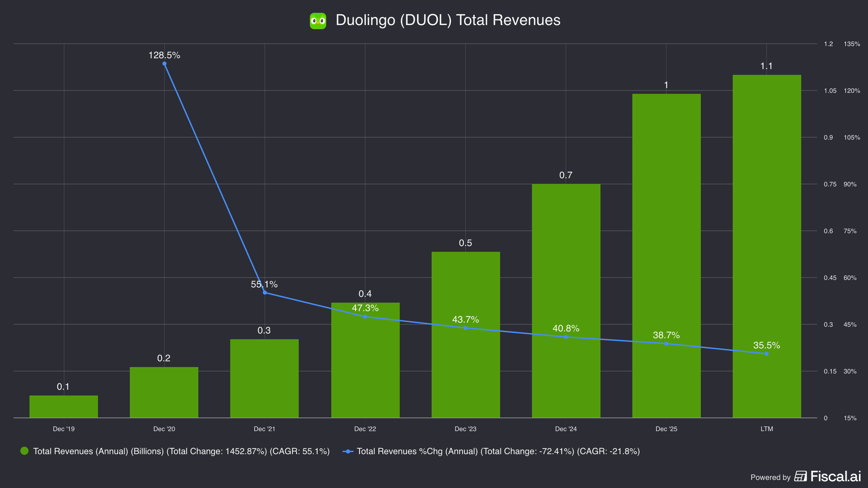Click the Fiscal.ai logo icon
This screenshot has width=868, height=488.
(x=800, y=476)
